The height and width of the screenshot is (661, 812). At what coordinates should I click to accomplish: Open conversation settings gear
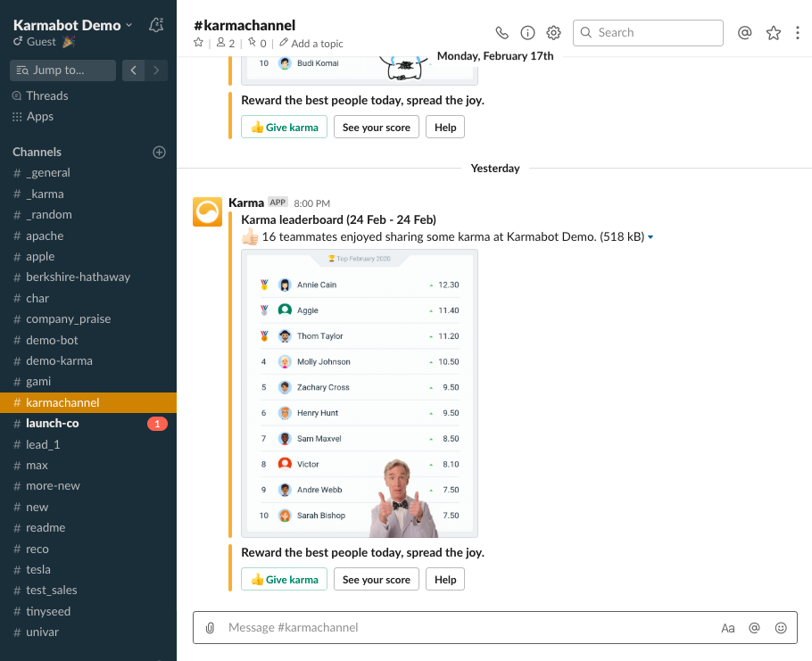click(x=553, y=33)
